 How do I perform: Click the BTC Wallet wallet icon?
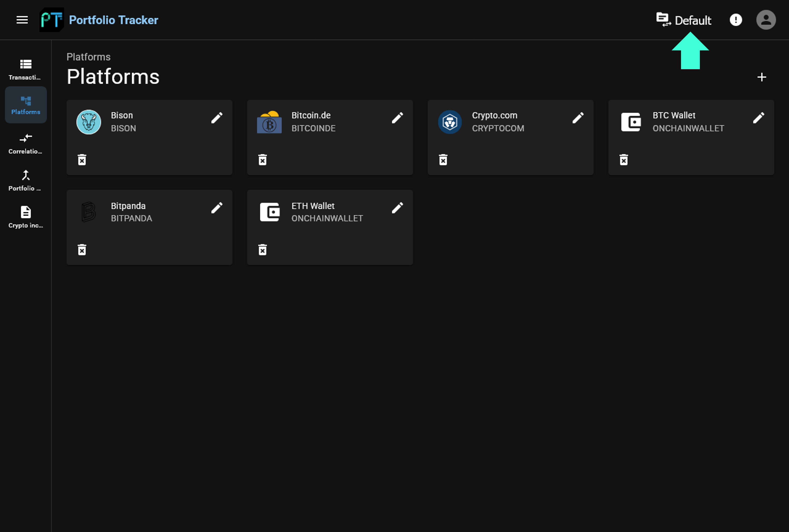coord(631,122)
